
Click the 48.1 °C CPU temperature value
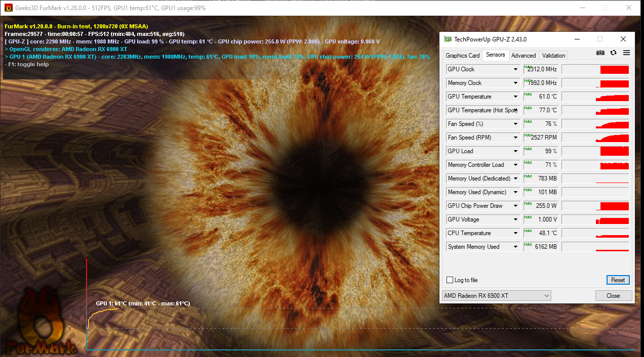click(541, 233)
